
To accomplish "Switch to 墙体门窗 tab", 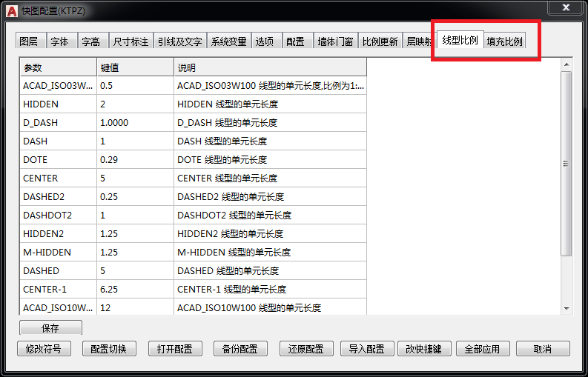I will [x=335, y=41].
